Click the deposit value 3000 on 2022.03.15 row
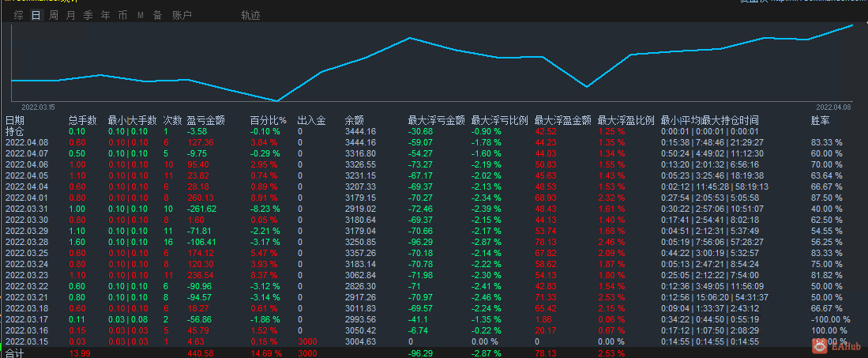Screen dimensions: 868x358 (x=307, y=342)
